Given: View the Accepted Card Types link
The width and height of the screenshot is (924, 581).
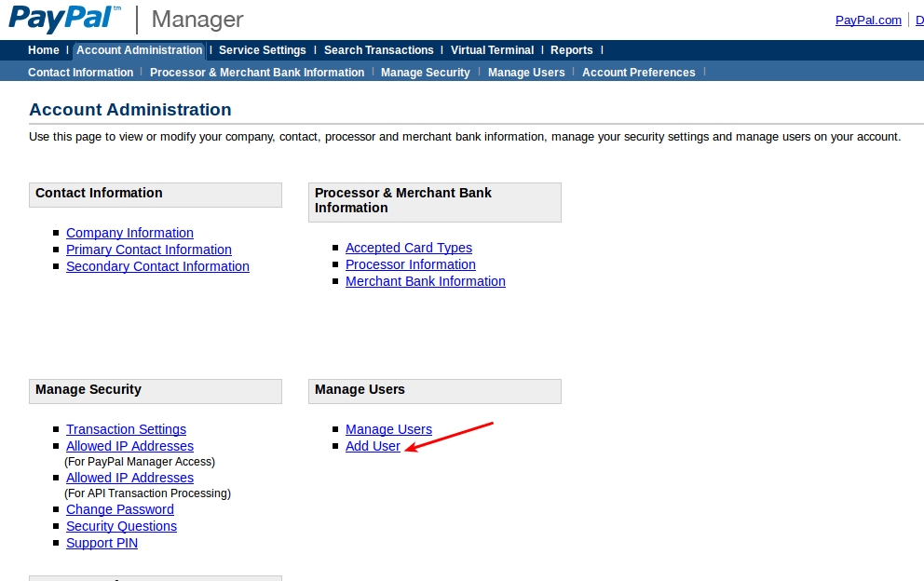Looking at the screenshot, I should pos(408,248).
